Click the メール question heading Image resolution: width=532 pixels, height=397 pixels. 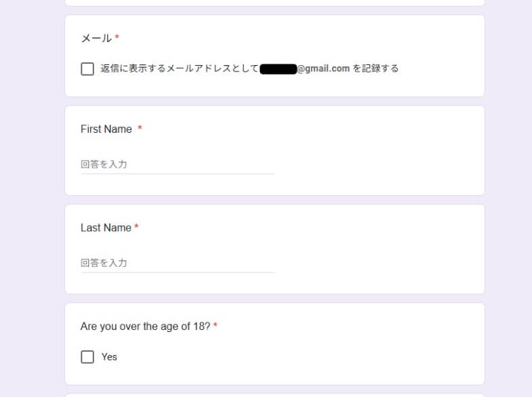(x=96, y=39)
